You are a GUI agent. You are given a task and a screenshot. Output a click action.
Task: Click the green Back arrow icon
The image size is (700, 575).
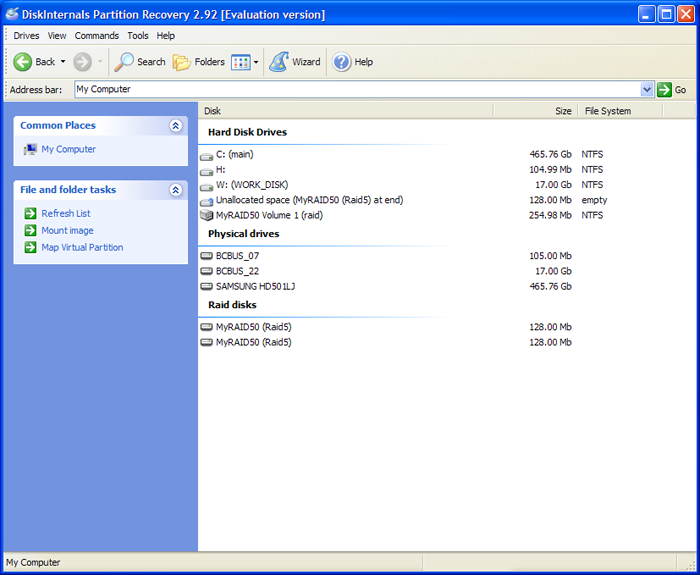(x=22, y=62)
